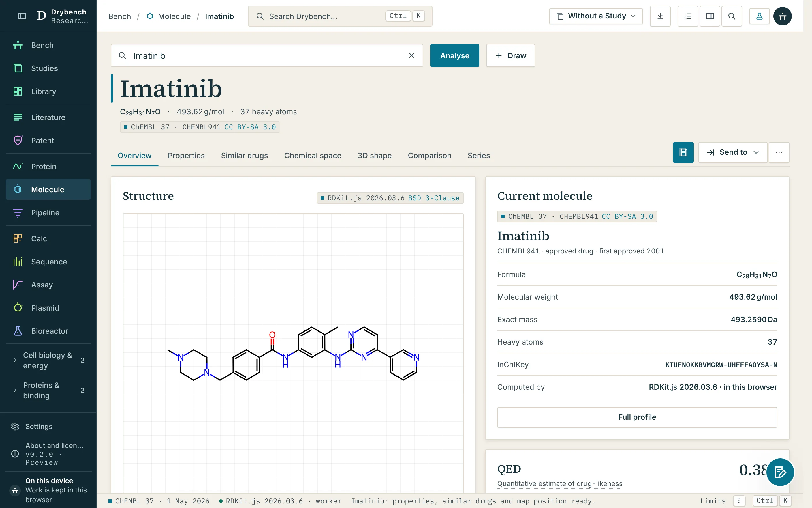
Task: Toggle the side panel layout icon
Action: pos(710,16)
